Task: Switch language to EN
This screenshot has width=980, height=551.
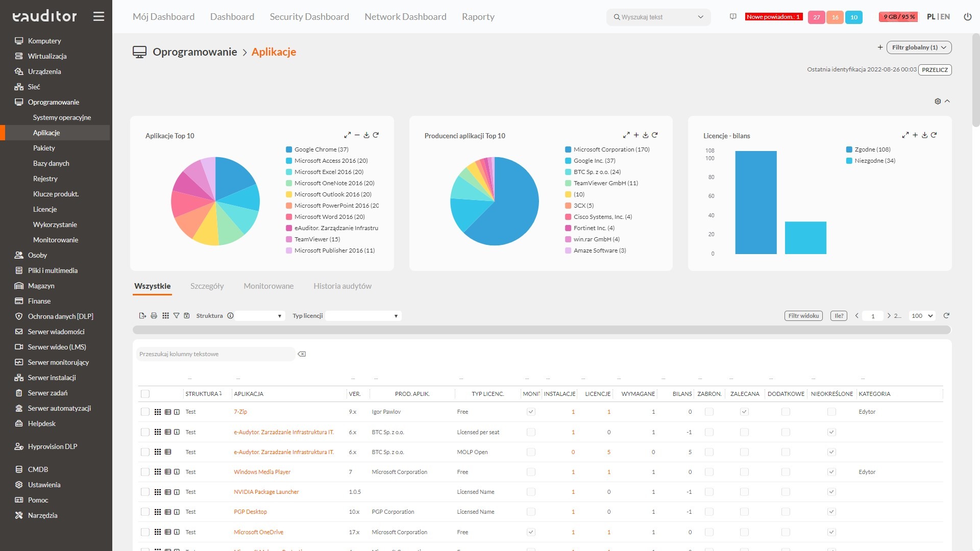Action: click(x=945, y=17)
